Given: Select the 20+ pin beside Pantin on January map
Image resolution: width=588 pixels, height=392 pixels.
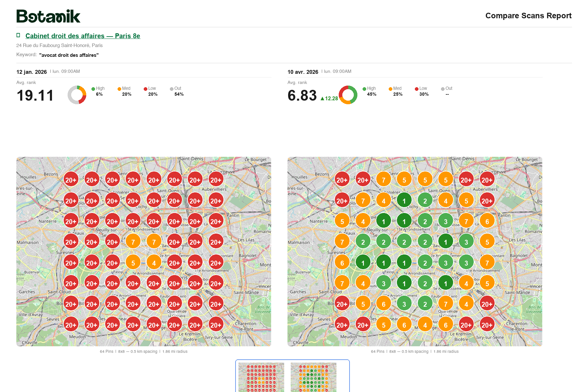Looking at the screenshot, I should 216,221.
